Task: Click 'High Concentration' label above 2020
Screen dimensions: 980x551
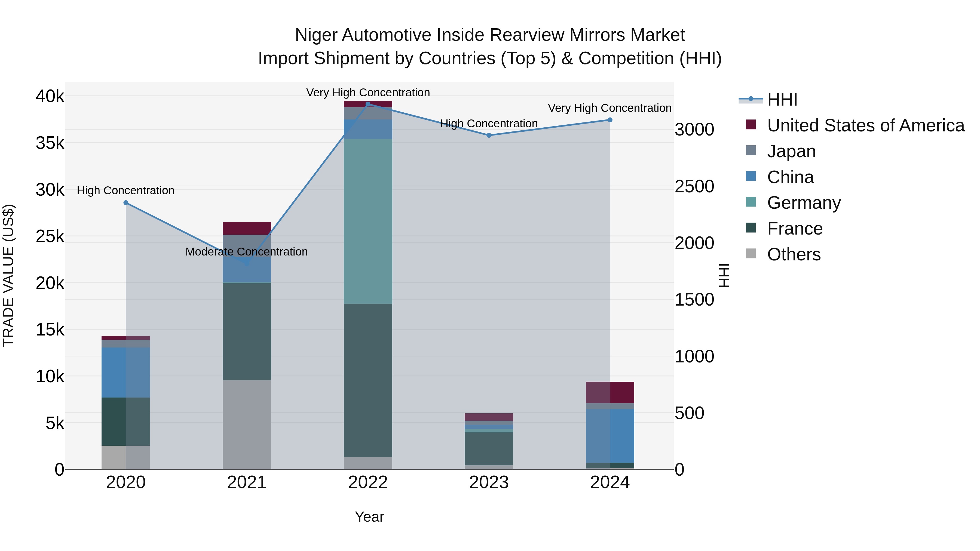Action: pos(125,190)
